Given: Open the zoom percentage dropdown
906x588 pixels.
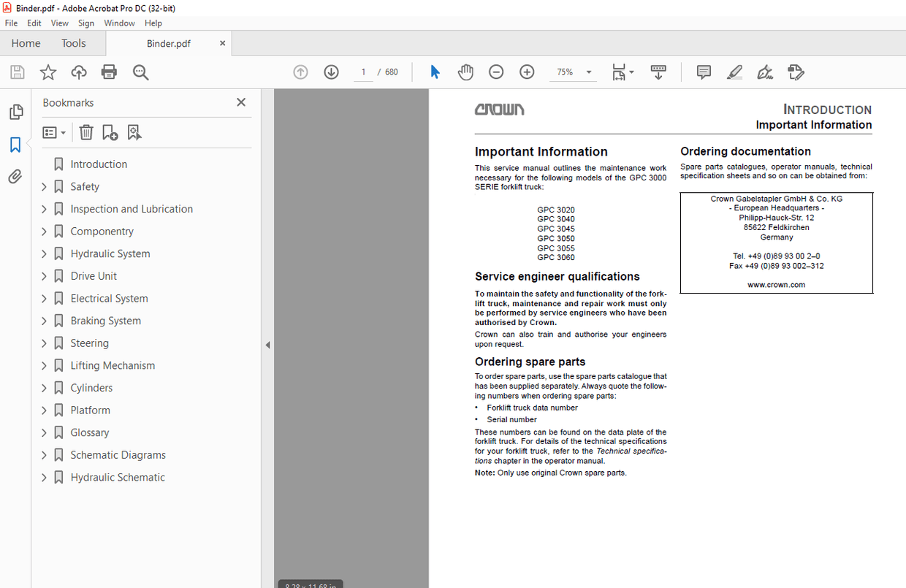Looking at the screenshot, I should pyautogui.click(x=588, y=72).
